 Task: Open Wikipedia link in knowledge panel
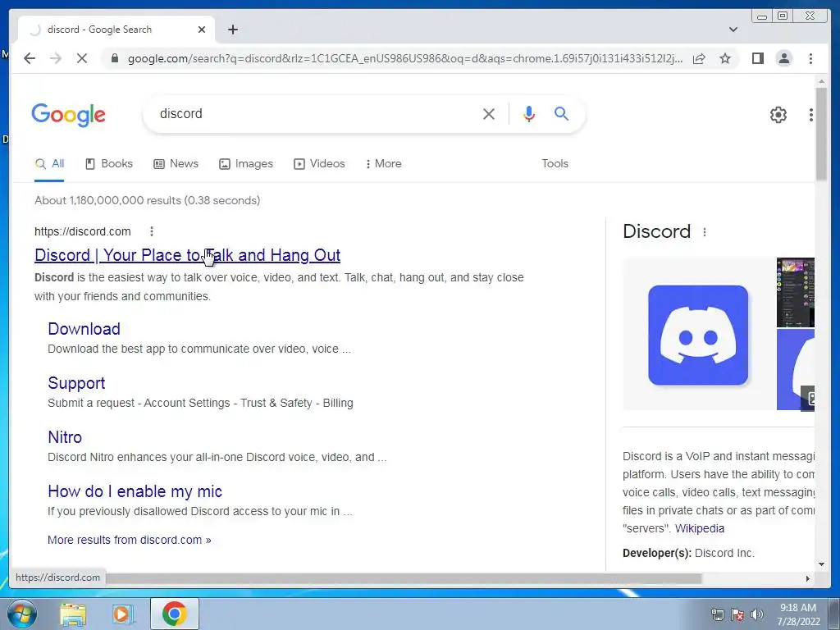[699, 529]
